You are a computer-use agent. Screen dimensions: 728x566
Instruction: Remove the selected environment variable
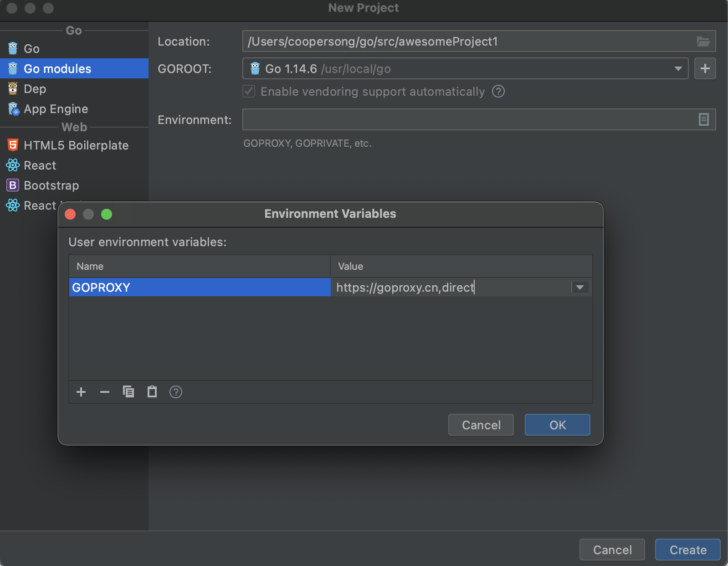pos(105,392)
